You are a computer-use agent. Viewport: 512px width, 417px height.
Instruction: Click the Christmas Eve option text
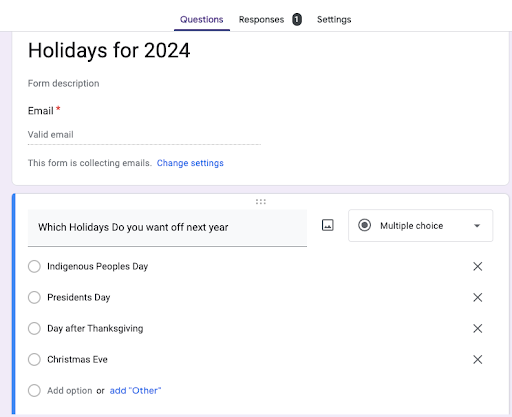click(77, 359)
